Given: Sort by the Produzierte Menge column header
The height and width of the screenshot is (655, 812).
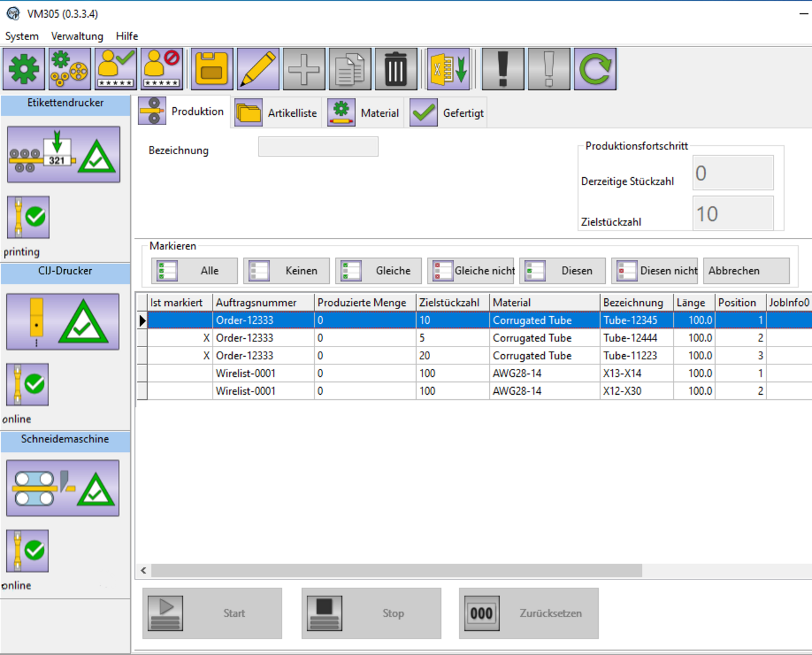Looking at the screenshot, I should 365,303.
